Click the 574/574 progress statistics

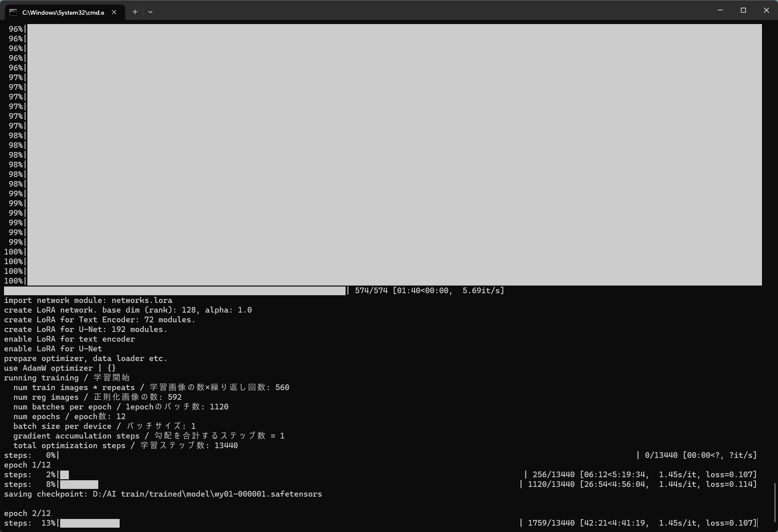pyautogui.click(x=429, y=291)
